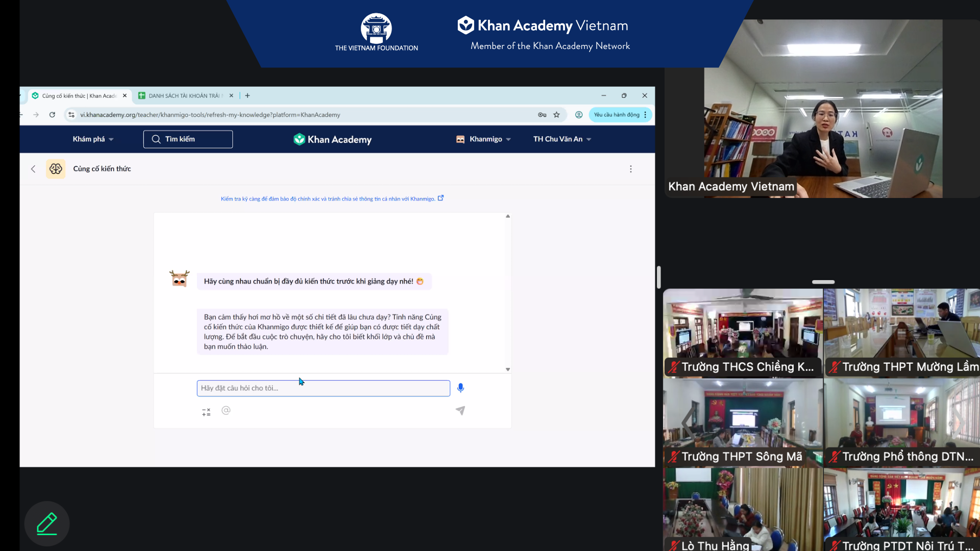Click the Yêu cầu hành động button
980x551 pixels.
click(x=617, y=115)
